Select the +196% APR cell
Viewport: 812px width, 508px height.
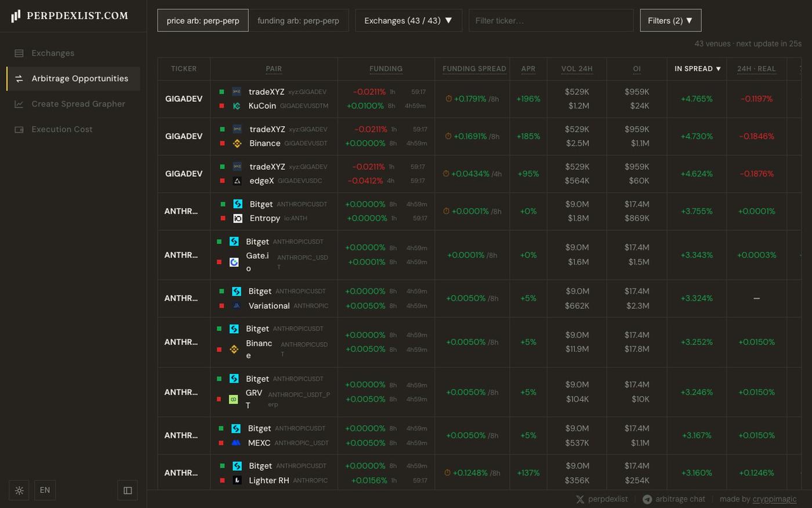click(x=528, y=99)
